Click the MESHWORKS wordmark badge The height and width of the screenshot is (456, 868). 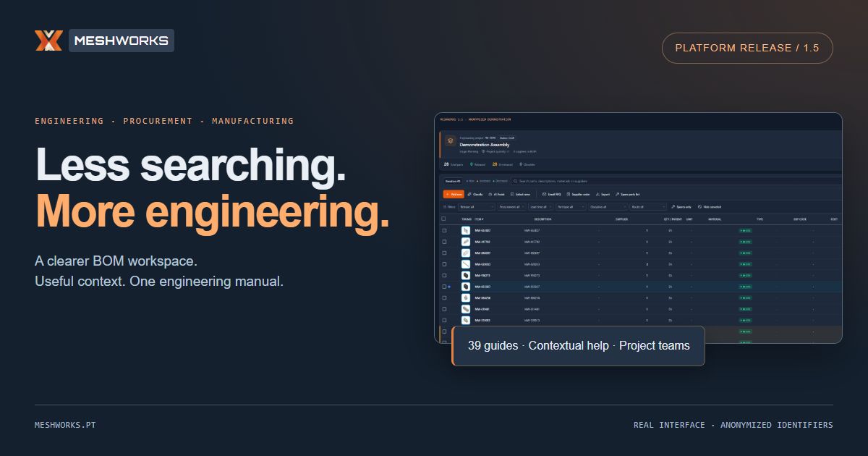click(x=122, y=41)
